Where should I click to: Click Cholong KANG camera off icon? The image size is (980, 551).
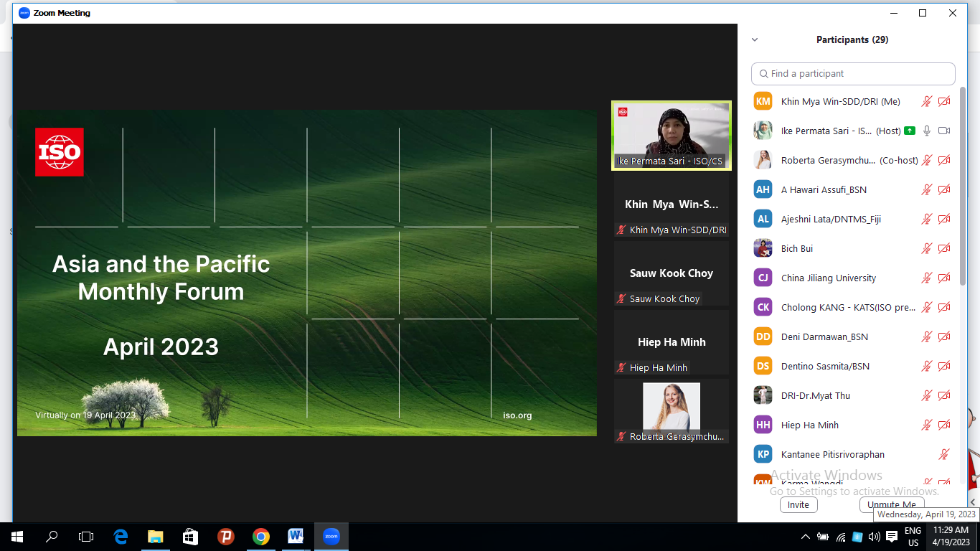pos(944,308)
